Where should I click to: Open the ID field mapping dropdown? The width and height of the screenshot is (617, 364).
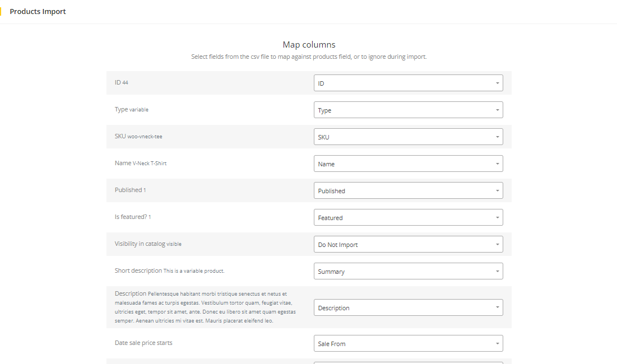(408, 83)
